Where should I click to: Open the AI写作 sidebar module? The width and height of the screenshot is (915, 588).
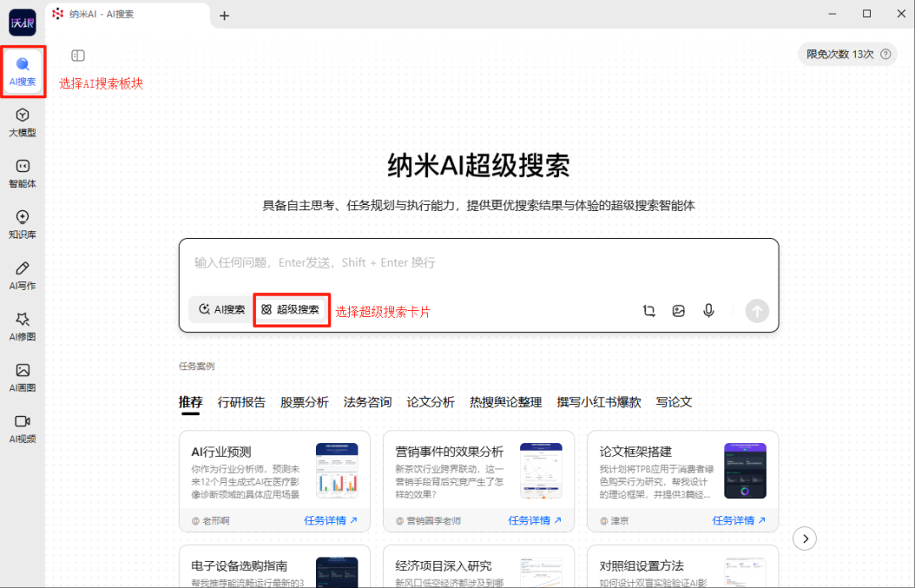(x=22, y=276)
